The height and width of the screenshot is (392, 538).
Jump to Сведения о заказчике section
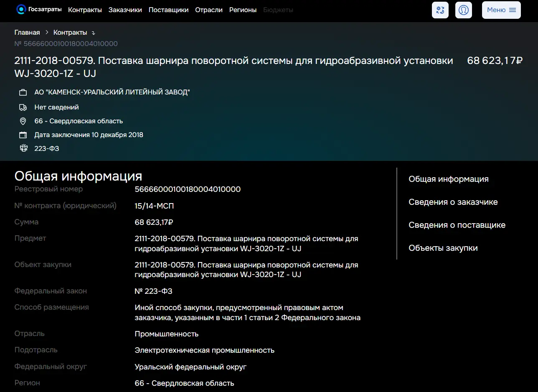click(x=453, y=202)
